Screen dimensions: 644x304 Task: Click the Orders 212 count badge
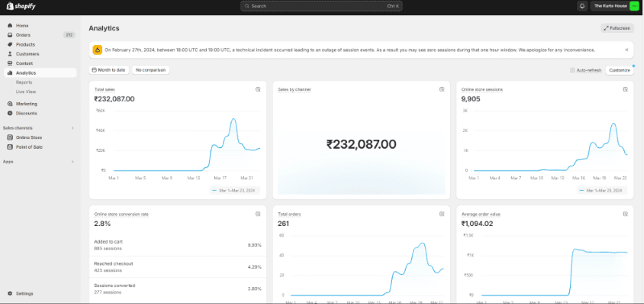coord(69,35)
